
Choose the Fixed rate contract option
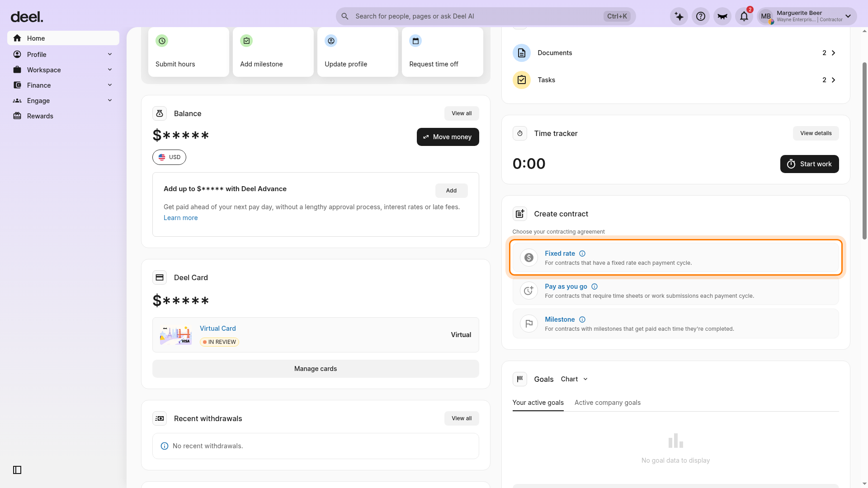tap(675, 258)
